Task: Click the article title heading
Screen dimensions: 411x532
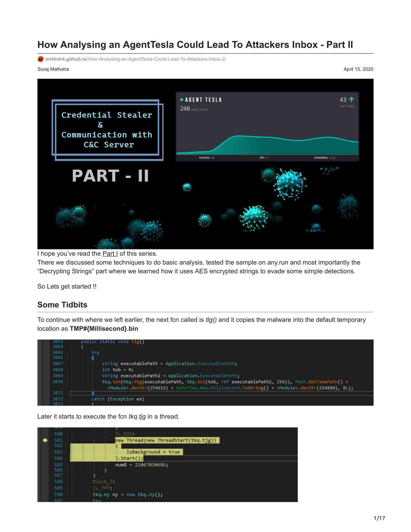Action: point(195,44)
